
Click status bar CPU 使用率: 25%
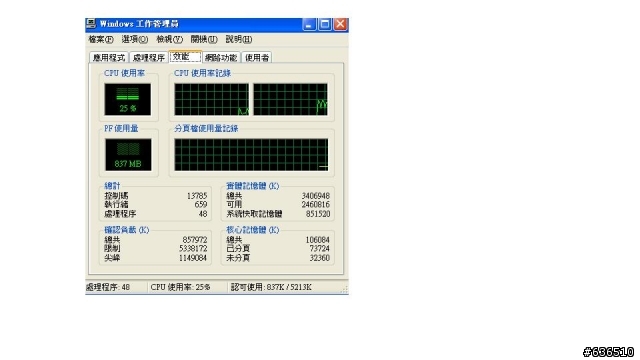point(180,287)
